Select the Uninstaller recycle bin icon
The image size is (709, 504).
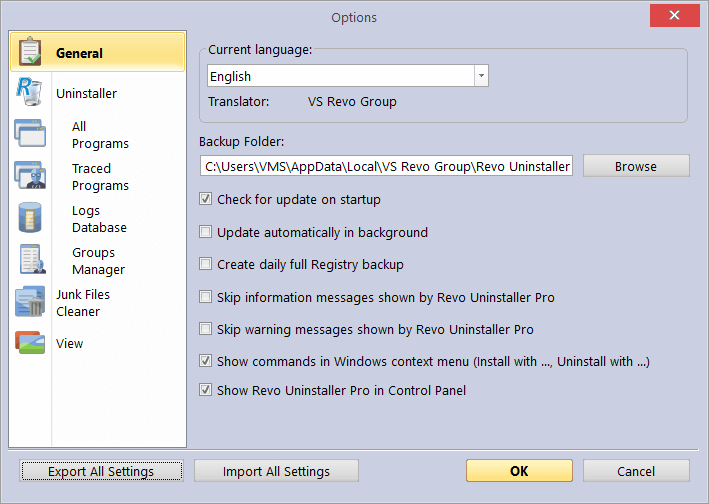pyautogui.click(x=30, y=92)
